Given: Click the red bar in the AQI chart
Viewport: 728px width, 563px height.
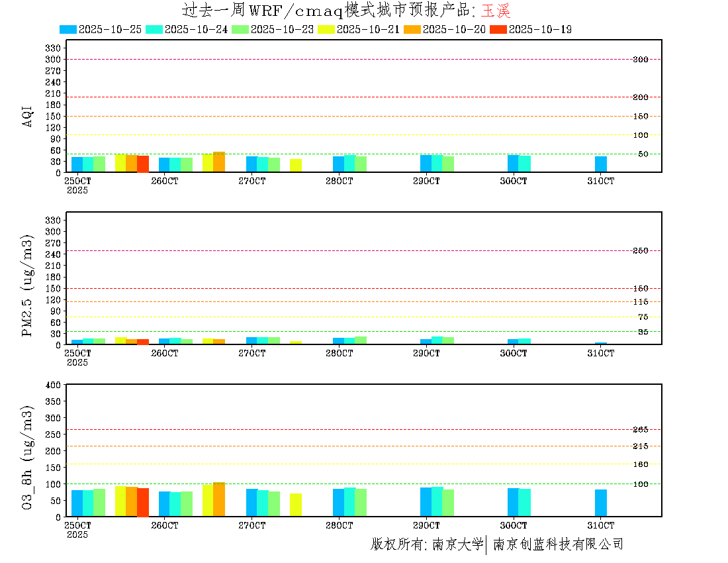Looking at the screenshot, I should pyautogui.click(x=143, y=164).
